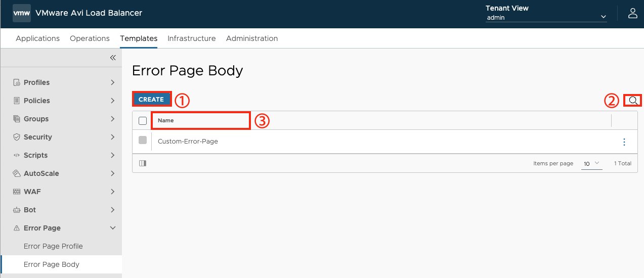
Task: Click the Profiles menu label
Action: (x=36, y=82)
